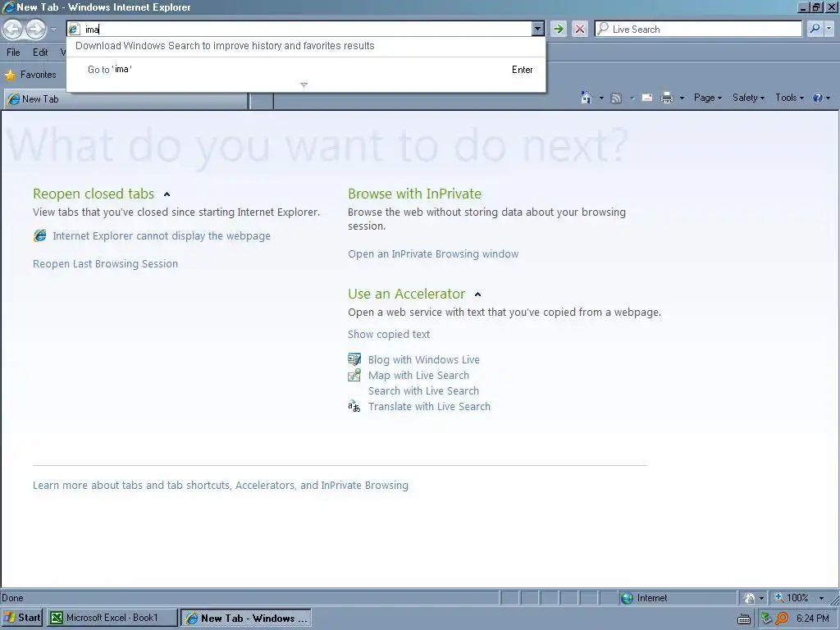Open the Safety menu

click(748, 98)
